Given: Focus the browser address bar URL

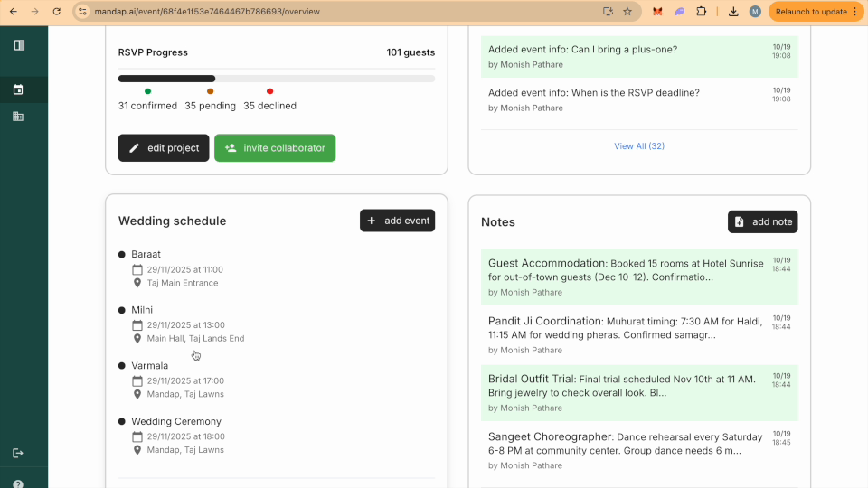Looking at the screenshot, I should 207,12.
